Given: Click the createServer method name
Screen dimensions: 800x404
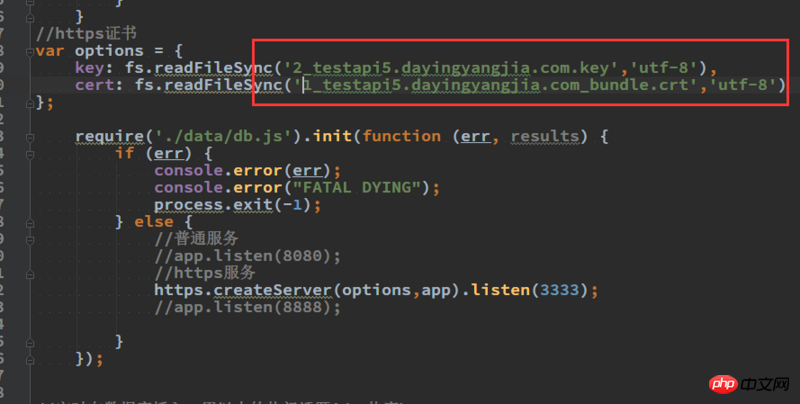Looking at the screenshot, I should click(x=272, y=290).
